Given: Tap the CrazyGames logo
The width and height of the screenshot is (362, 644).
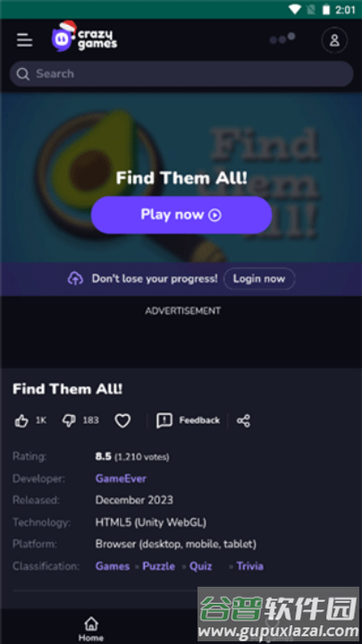Looking at the screenshot, I should pos(85,37).
